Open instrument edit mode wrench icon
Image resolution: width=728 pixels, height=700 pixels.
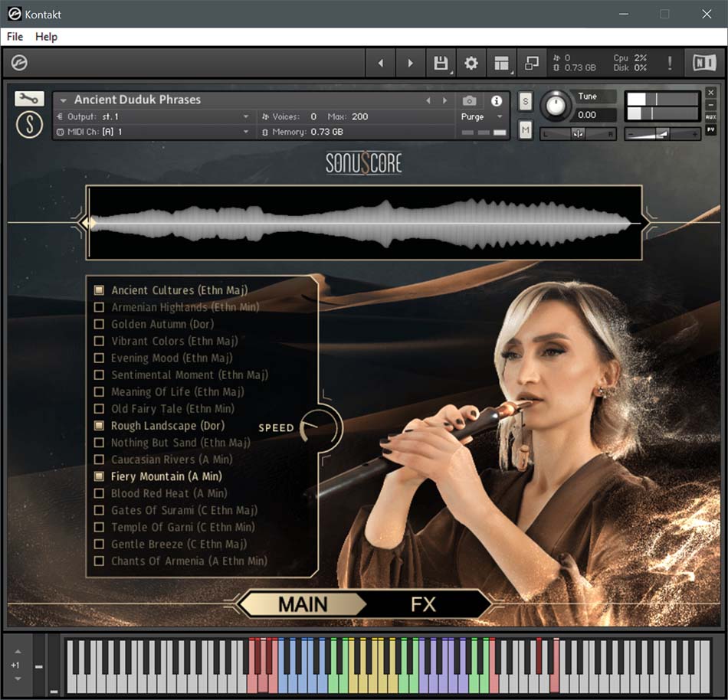click(29, 98)
